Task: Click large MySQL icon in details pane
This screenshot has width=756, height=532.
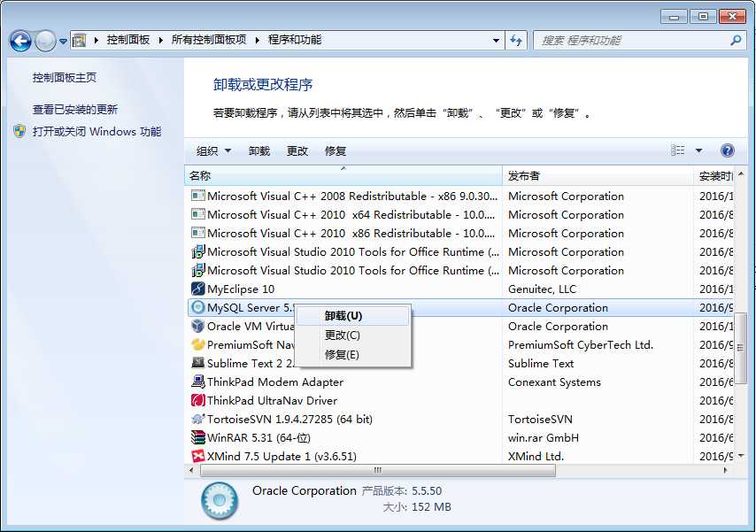Action: [220, 501]
